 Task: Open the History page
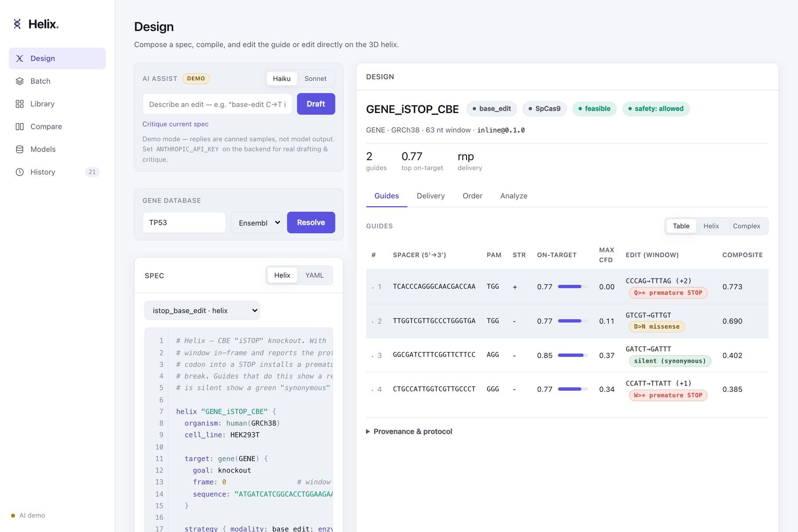click(57, 172)
